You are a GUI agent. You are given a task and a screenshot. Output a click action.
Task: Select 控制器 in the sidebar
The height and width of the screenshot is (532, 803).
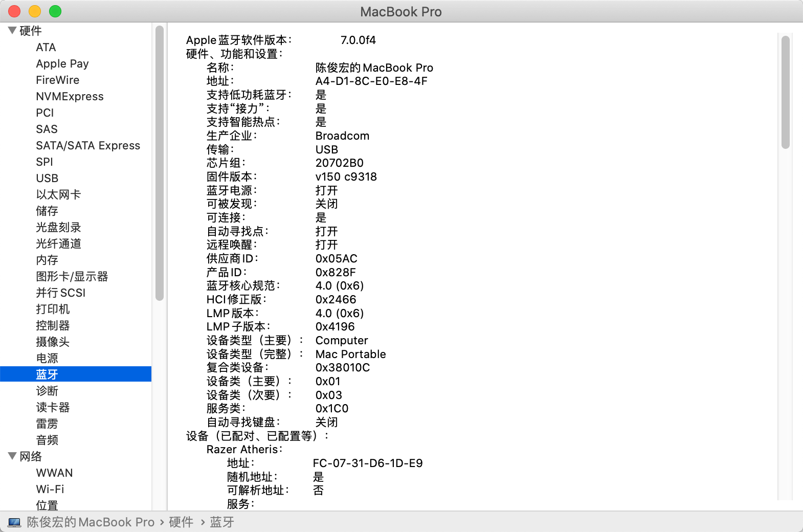click(x=53, y=326)
